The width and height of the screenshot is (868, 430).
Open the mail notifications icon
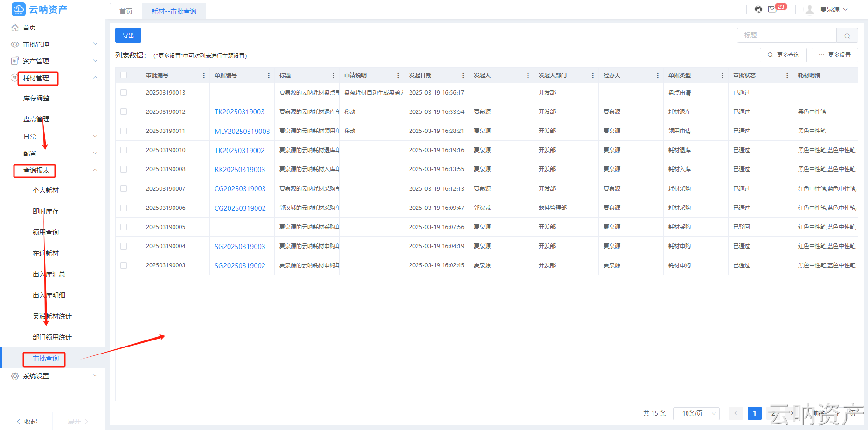(772, 9)
